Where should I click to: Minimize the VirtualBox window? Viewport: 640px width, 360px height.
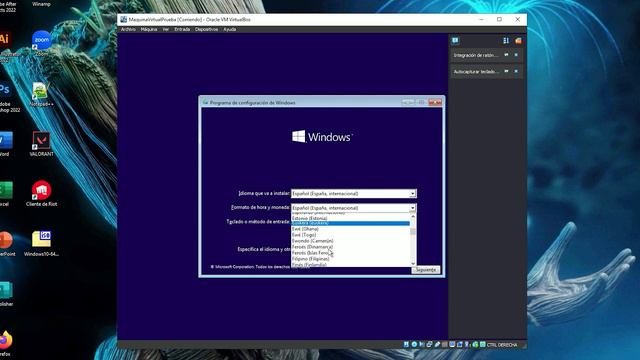tap(481, 19)
